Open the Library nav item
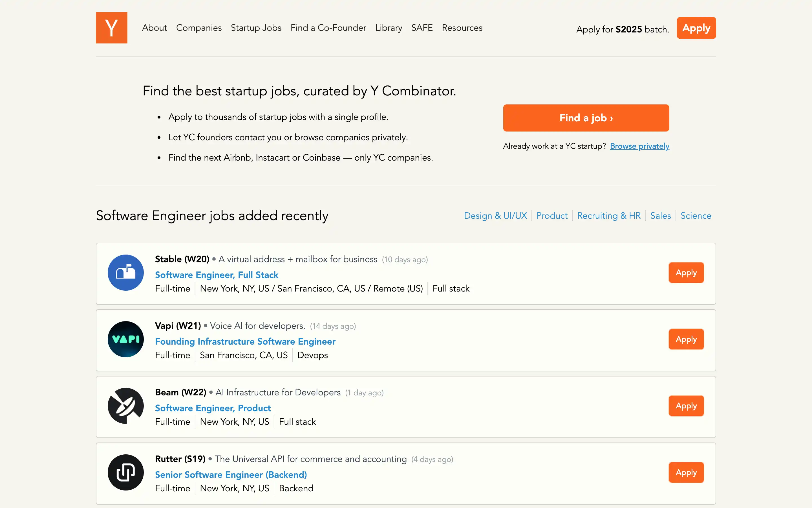Image resolution: width=812 pixels, height=508 pixels. [389, 28]
